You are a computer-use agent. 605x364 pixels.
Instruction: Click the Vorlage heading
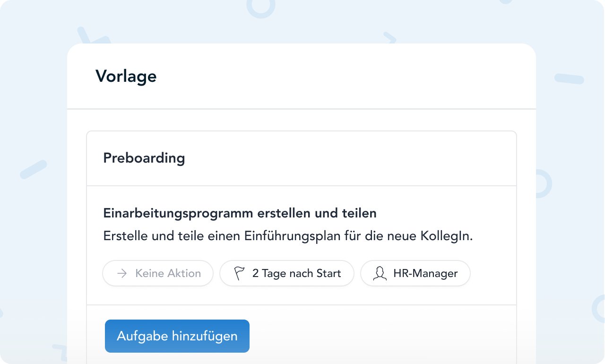126,76
